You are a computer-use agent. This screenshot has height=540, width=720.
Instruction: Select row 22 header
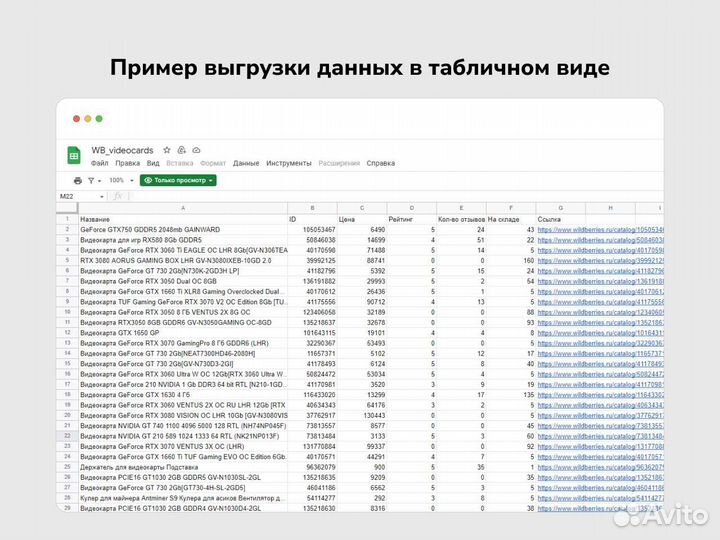tap(67, 436)
